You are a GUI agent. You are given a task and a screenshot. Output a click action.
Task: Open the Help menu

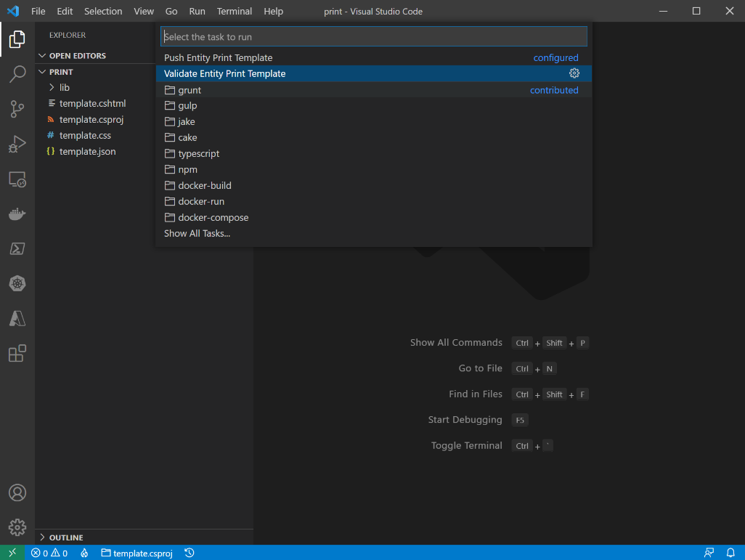(x=273, y=11)
